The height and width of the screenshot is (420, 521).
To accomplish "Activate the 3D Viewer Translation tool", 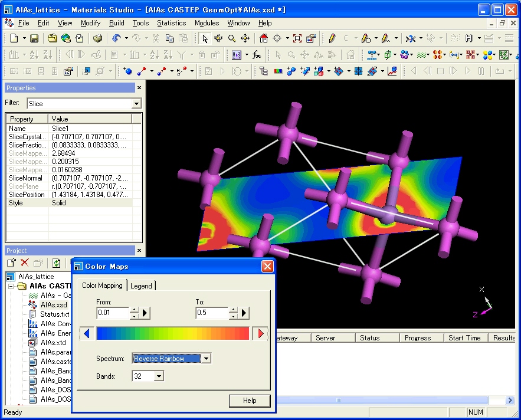I will 245,38.
